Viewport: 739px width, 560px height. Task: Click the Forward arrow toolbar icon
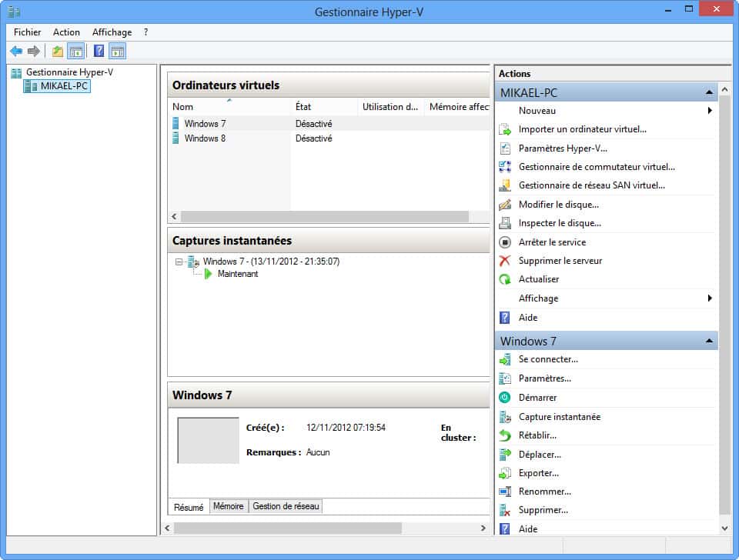pos(33,51)
